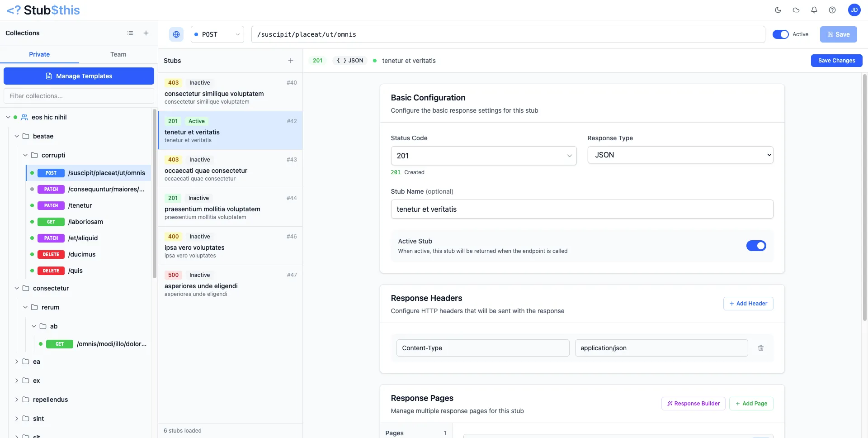Click the Add Header button
This screenshot has width=868, height=438.
(748, 304)
